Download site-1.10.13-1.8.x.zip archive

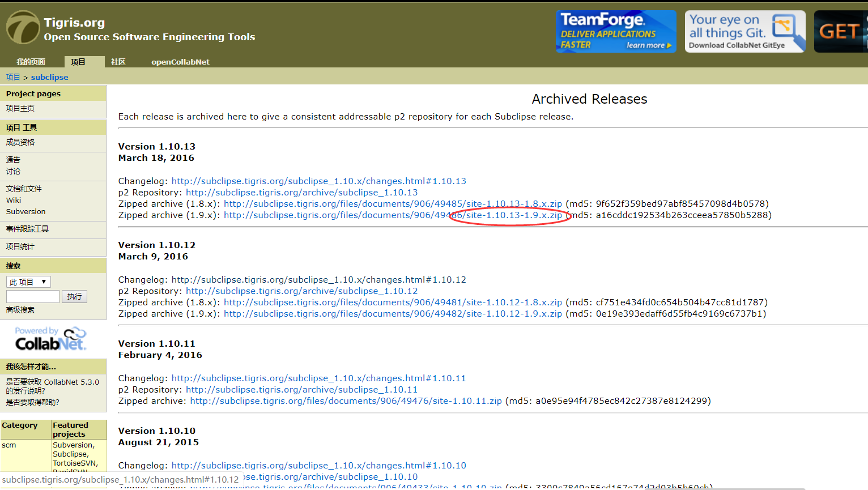(x=393, y=204)
